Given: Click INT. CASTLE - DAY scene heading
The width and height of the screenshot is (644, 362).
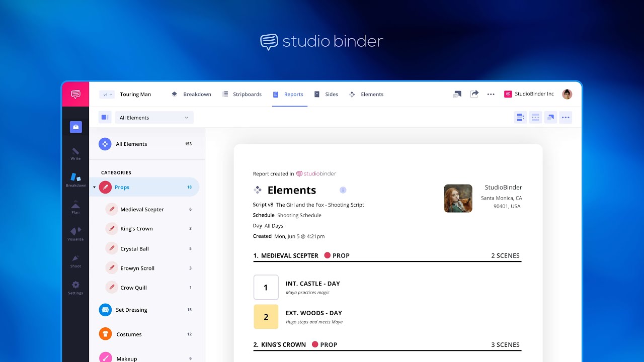Looking at the screenshot, I should (313, 284).
